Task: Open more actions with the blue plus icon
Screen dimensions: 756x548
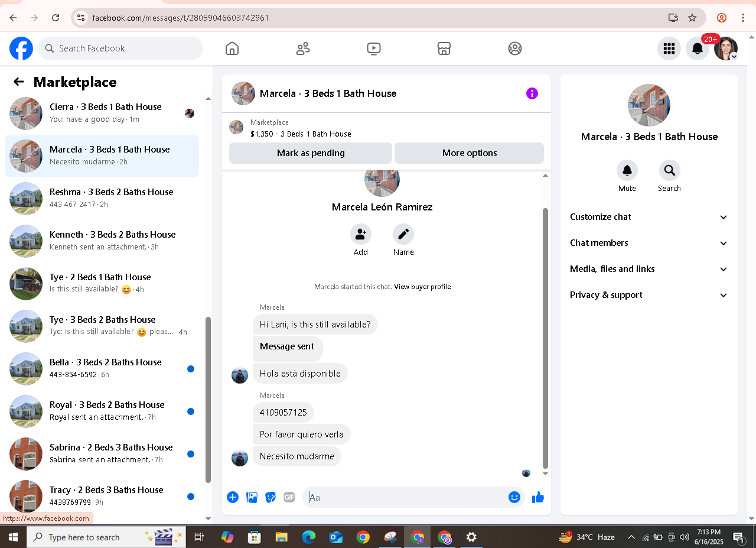Action: point(233,497)
